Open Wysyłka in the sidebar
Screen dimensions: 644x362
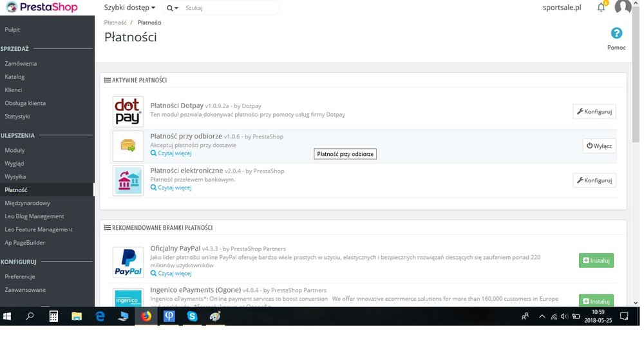point(15,176)
